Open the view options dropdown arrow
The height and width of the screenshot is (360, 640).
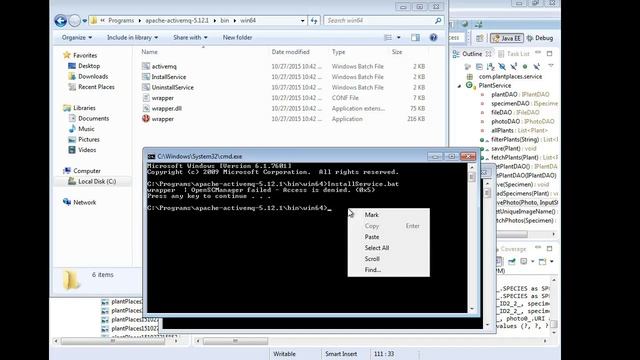[x=398, y=38]
